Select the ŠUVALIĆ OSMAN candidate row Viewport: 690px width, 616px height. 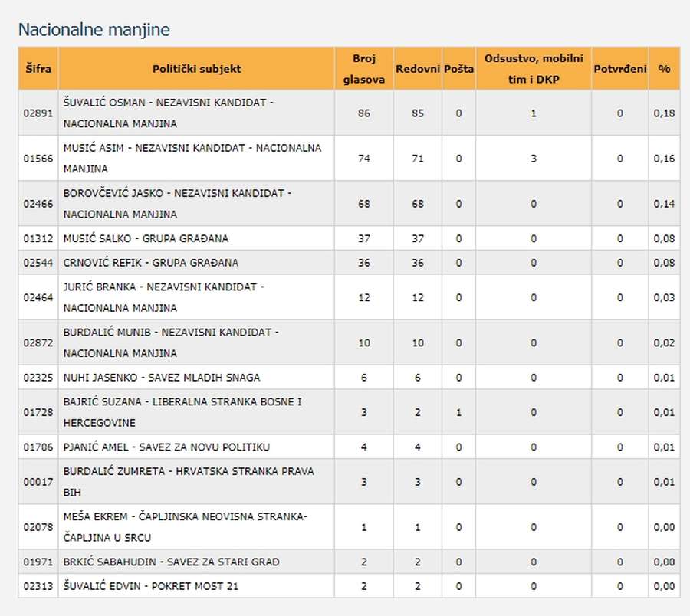tap(169, 113)
